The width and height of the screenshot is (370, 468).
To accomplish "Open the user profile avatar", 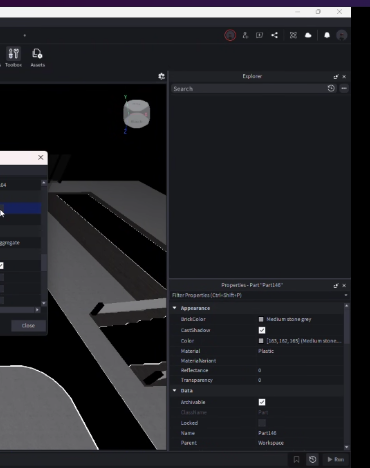I will [342, 35].
